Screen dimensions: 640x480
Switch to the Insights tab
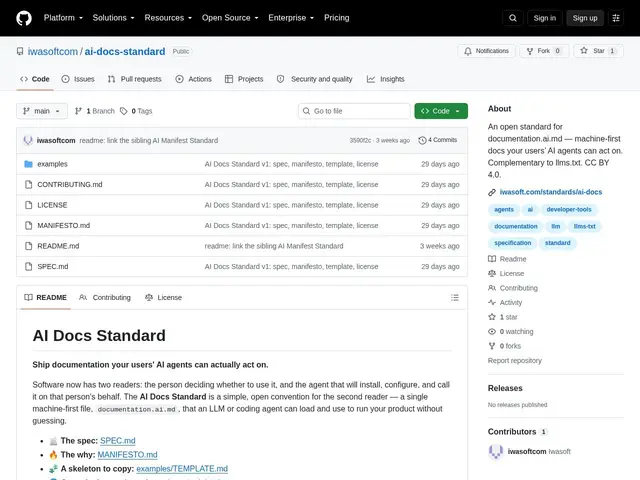click(385, 79)
